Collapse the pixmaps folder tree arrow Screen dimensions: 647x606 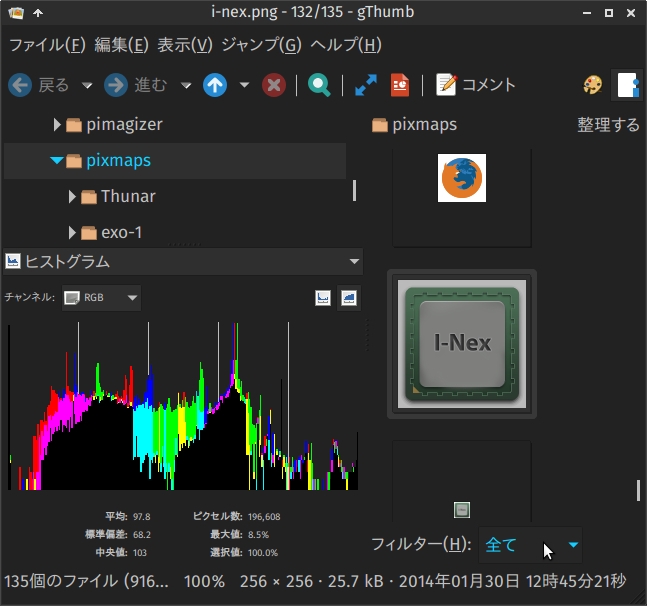tap(57, 160)
